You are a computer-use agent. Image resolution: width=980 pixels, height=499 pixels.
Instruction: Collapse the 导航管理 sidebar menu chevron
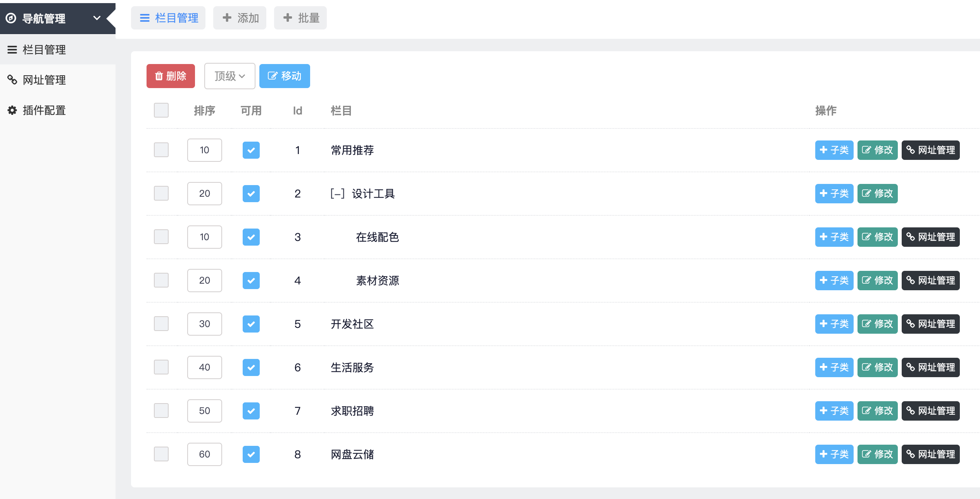(97, 18)
